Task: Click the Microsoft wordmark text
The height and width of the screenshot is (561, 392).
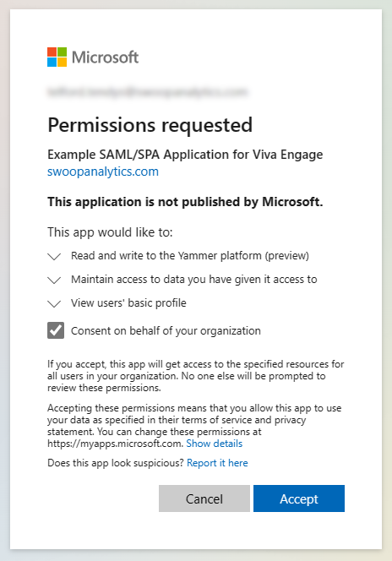Action: pyautogui.click(x=105, y=57)
